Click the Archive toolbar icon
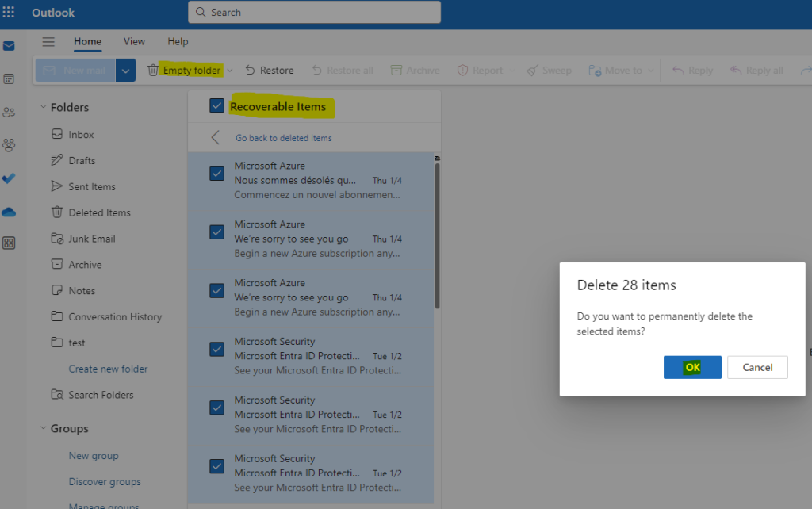This screenshot has height=509, width=812. click(x=396, y=70)
